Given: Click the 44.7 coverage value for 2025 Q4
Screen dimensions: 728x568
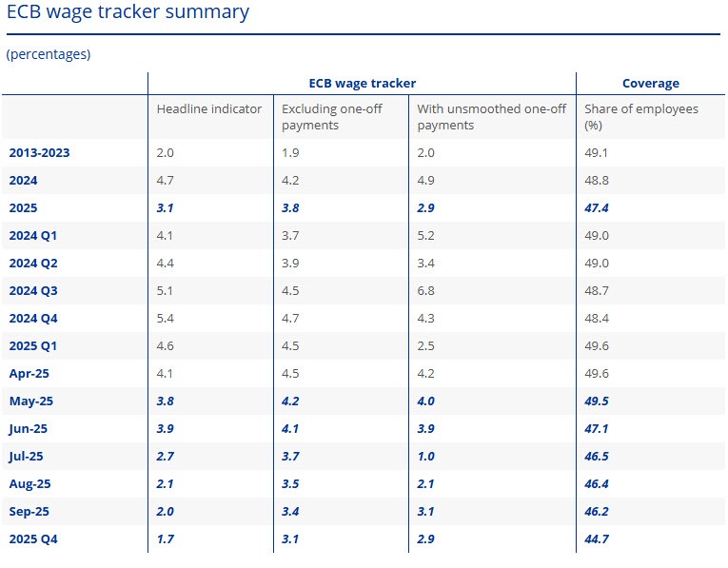Looking at the screenshot, I should point(597,539).
